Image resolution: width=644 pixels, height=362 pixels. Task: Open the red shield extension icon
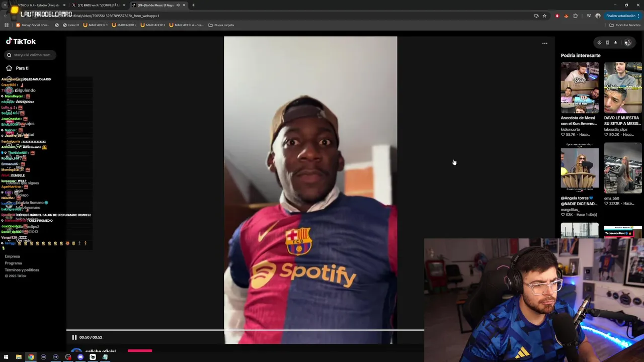click(557, 16)
